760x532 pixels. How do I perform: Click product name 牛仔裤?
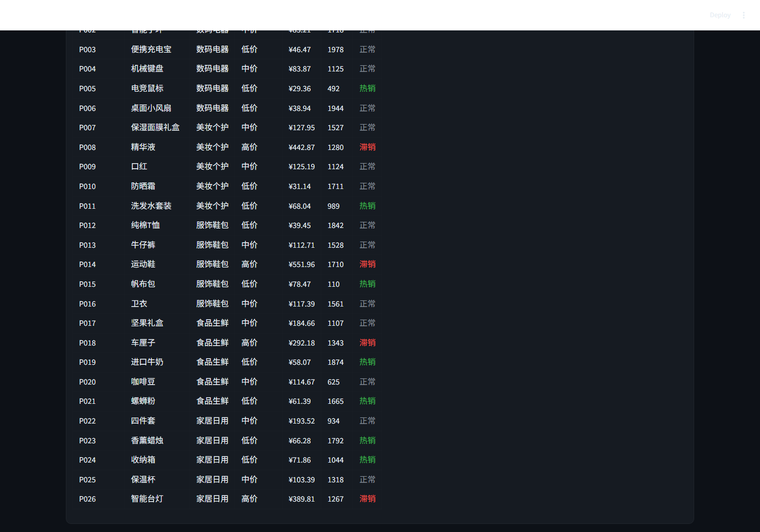[x=143, y=245]
